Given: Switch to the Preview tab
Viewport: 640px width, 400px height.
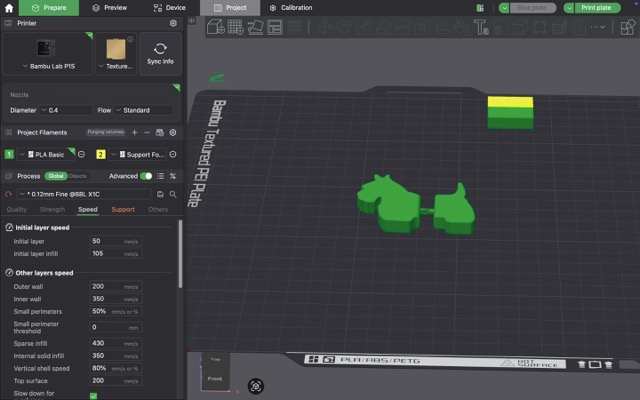Looking at the screenshot, I should 109,8.
